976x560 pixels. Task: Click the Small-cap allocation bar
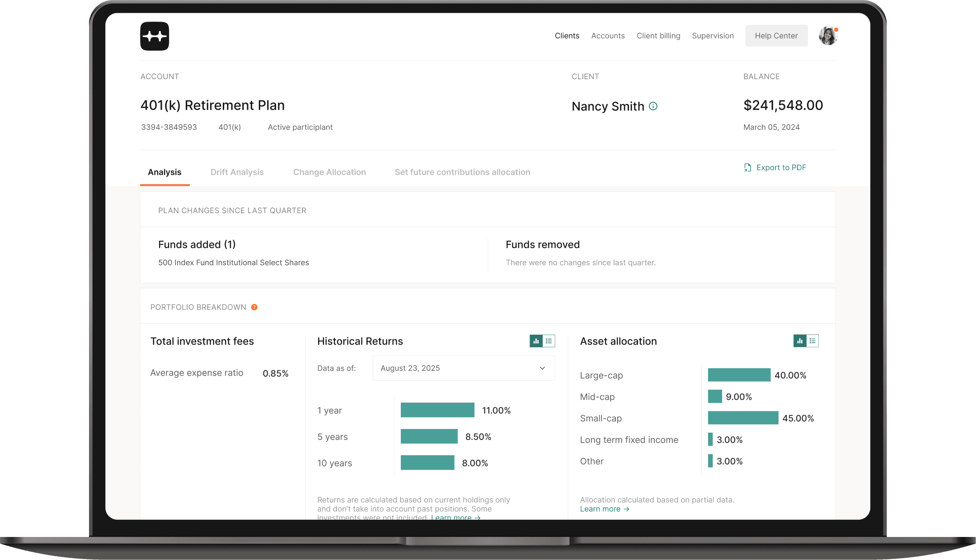[x=743, y=418]
